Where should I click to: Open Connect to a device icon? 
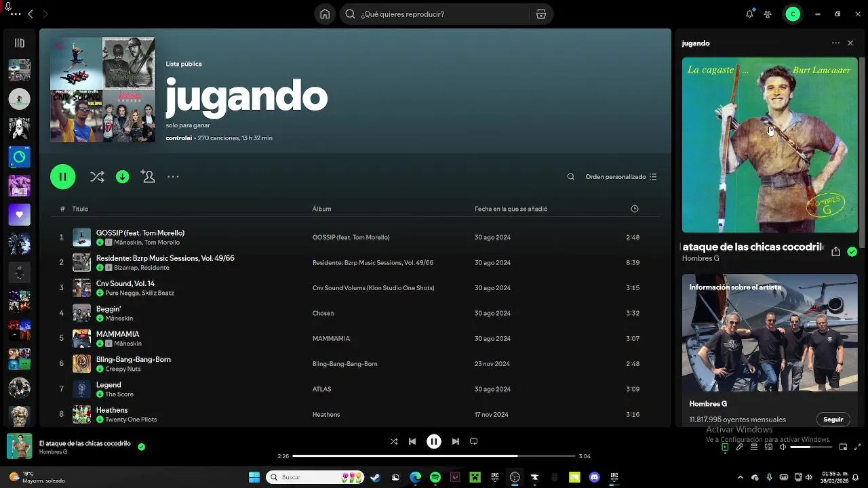[768, 447]
